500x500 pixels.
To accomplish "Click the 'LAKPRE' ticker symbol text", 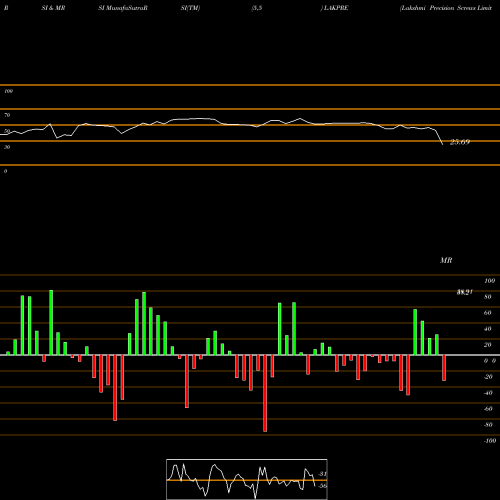I will [x=336, y=8].
